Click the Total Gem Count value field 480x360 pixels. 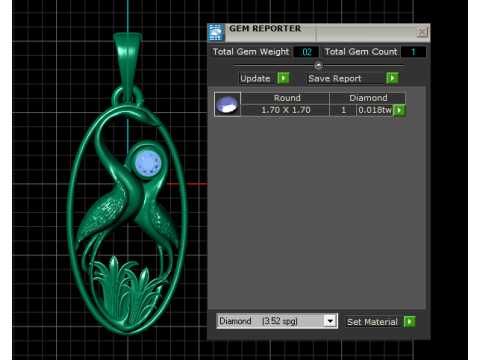pyautogui.click(x=413, y=52)
